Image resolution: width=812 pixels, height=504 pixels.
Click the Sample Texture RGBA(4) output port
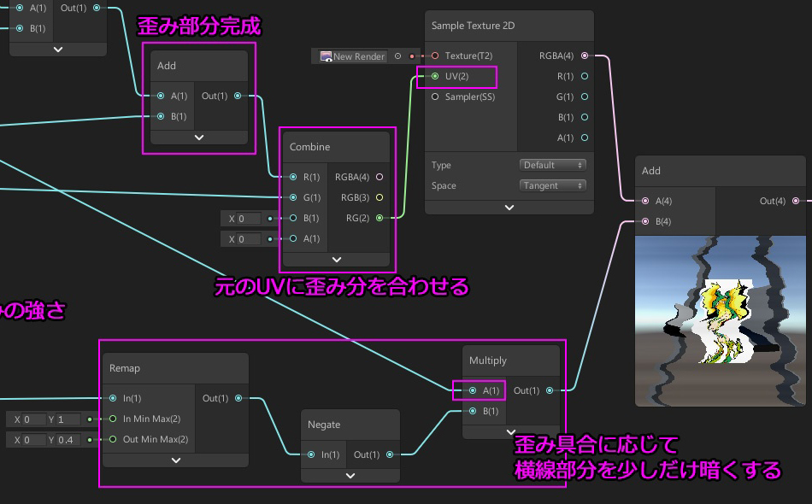585,56
